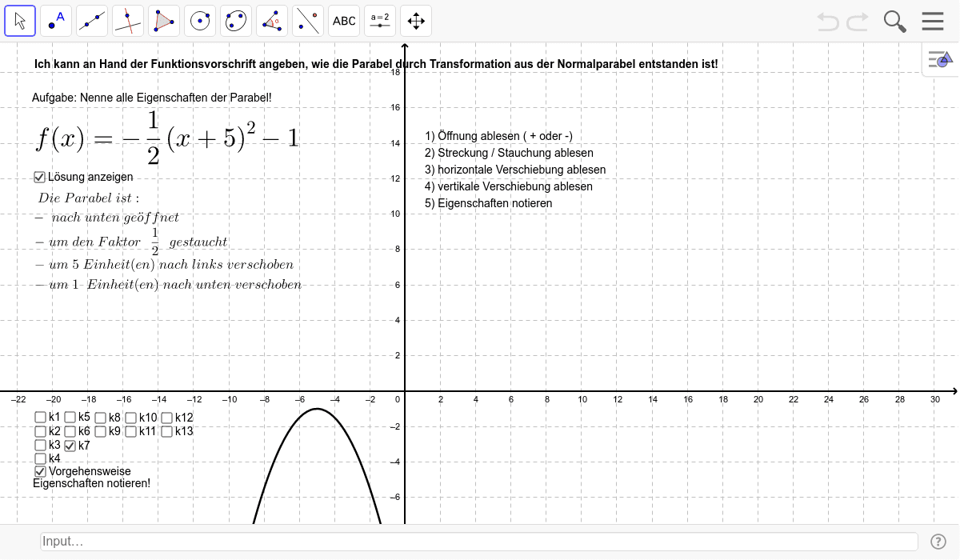Click the Input field
960x560 pixels.
[x=478, y=542]
